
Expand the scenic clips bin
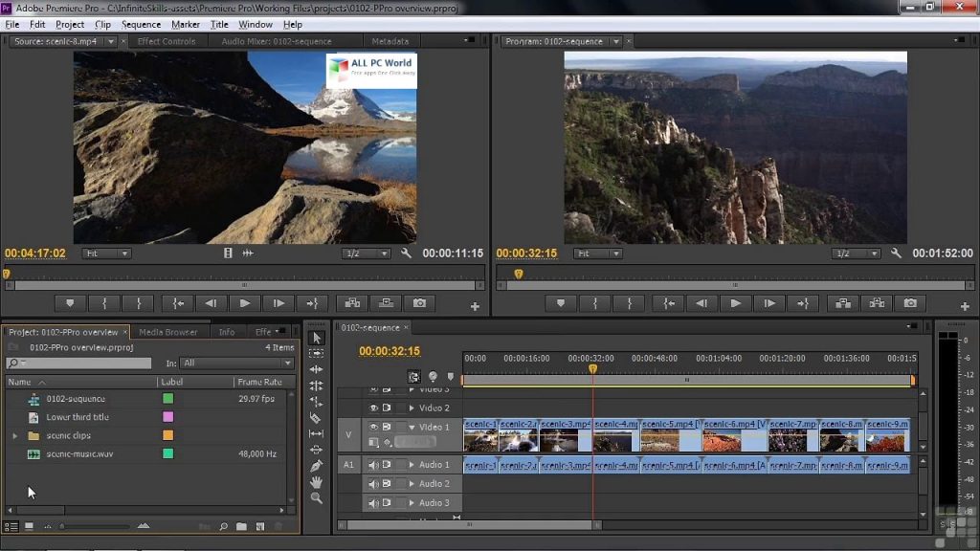tap(14, 435)
